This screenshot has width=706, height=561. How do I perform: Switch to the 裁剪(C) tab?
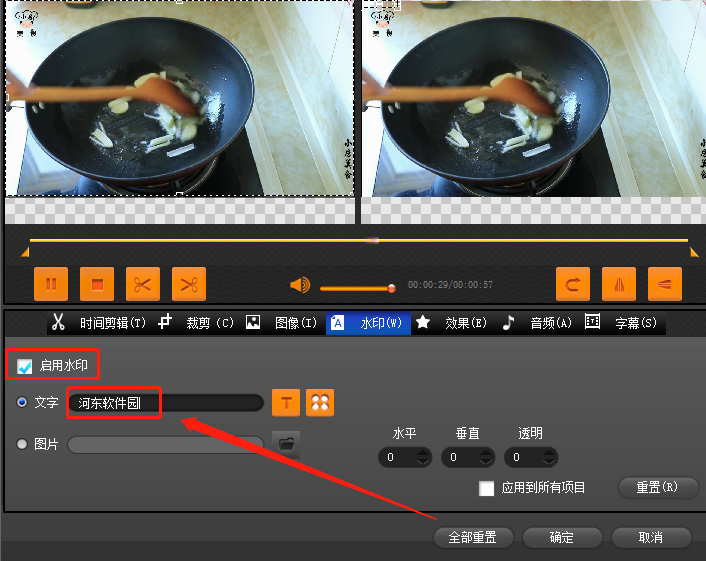pyautogui.click(x=196, y=322)
